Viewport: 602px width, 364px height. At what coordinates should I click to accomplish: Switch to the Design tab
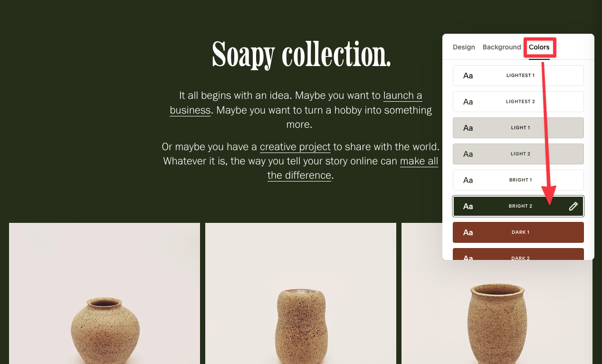point(464,47)
